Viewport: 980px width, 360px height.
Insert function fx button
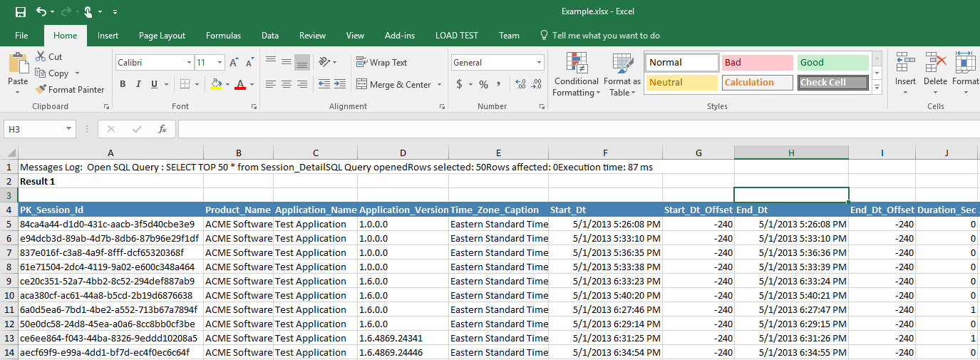coord(163,129)
